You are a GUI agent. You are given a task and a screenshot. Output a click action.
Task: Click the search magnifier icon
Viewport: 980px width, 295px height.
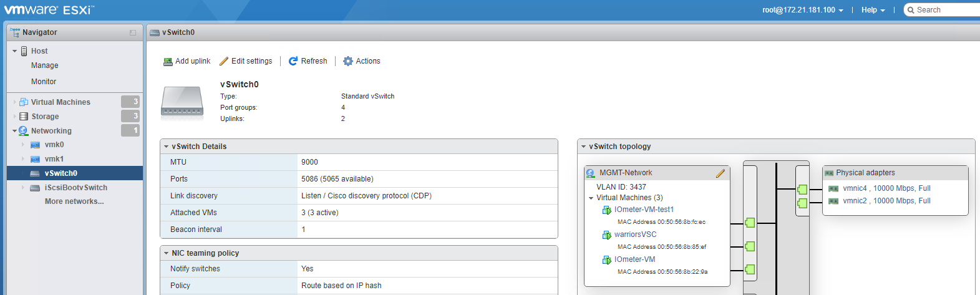click(911, 10)
